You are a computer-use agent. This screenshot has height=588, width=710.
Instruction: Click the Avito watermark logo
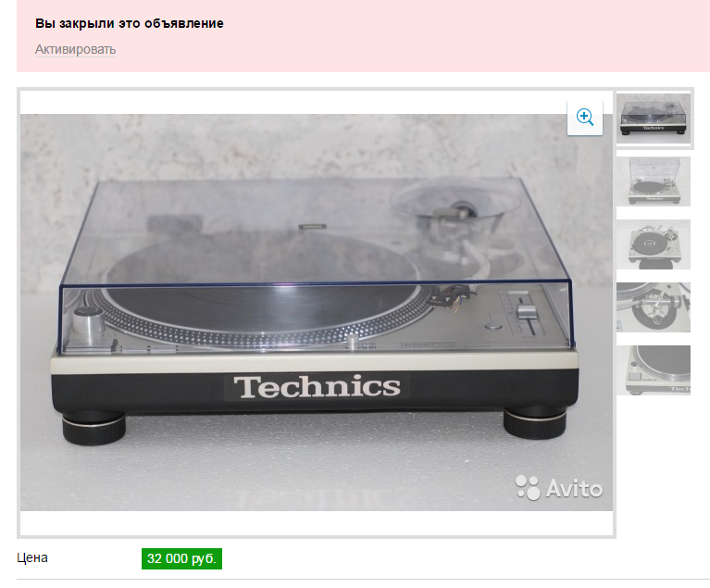click(559, 488)
